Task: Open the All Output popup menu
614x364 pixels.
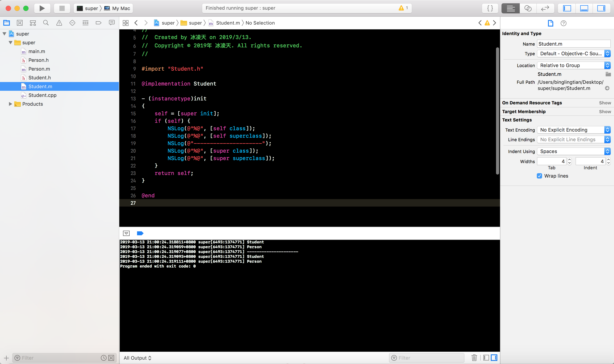Action: tap(137, 358)
